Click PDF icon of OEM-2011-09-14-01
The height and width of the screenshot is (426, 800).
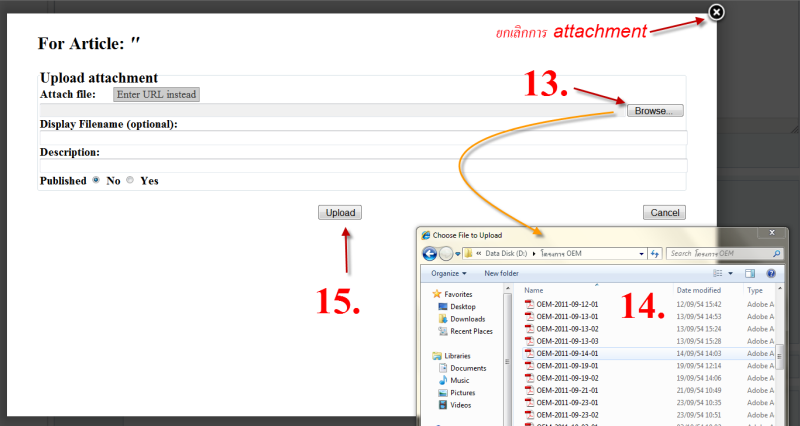530,353
